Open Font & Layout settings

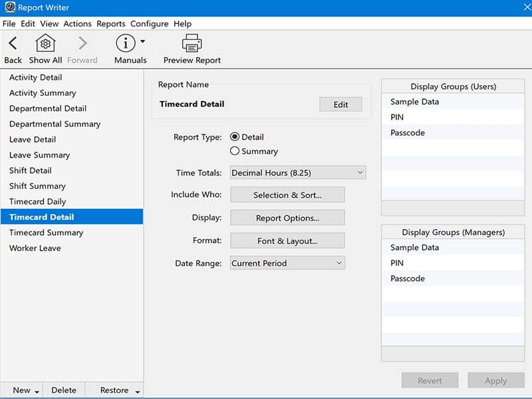tap(287, 241)
